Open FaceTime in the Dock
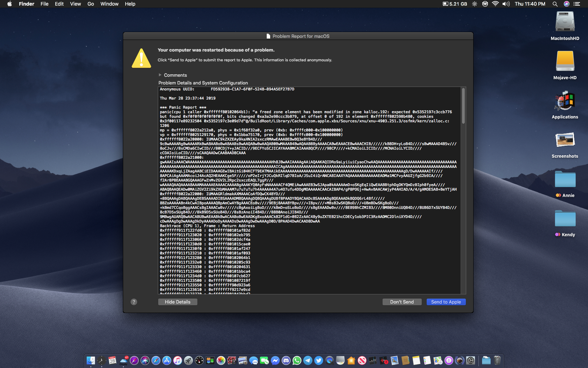The height and width of the screenshot is (368, 588). point(264,360)
